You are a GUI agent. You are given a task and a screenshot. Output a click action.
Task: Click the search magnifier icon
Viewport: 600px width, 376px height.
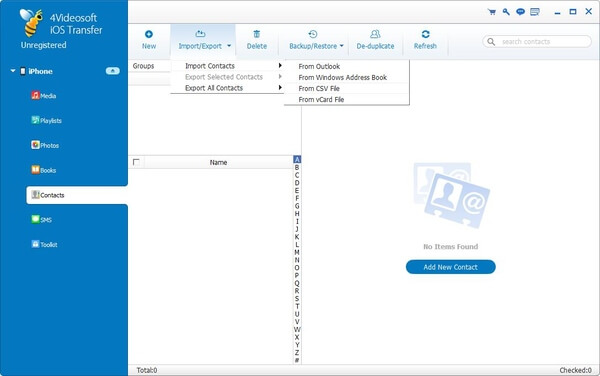point(491,41)
